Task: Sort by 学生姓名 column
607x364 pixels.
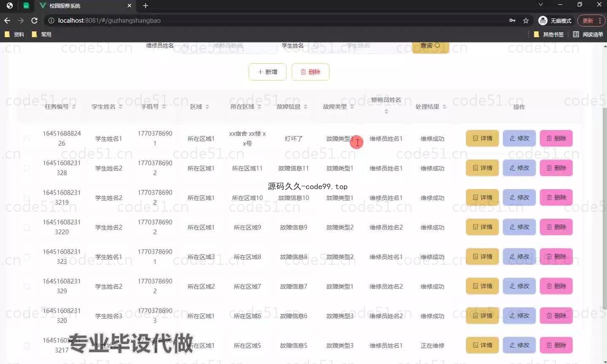Action: (121, 107)
